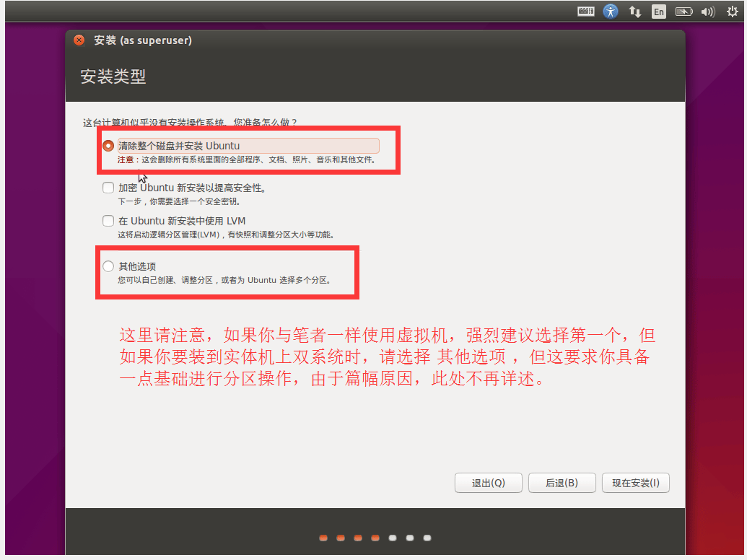Open the sound volume indicator
Image resolution: width=747 pixels, height=560 pixels.
[x=707, y=12]
